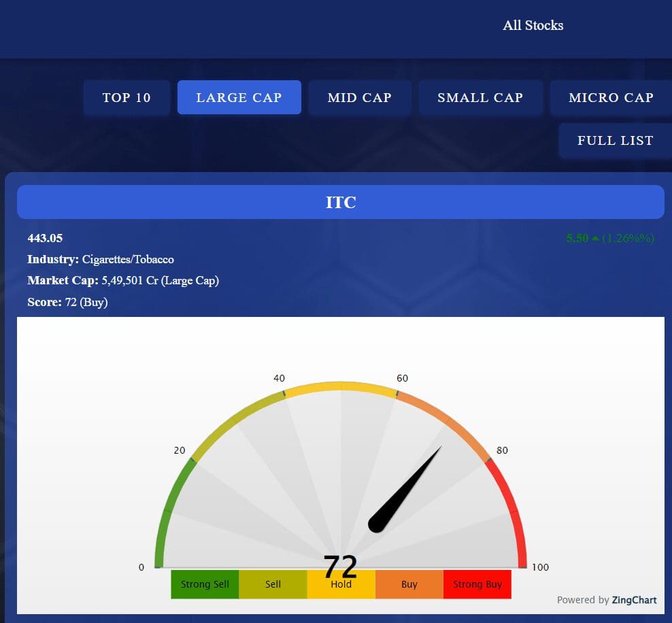Click the 20 gauge scale label

179,450
